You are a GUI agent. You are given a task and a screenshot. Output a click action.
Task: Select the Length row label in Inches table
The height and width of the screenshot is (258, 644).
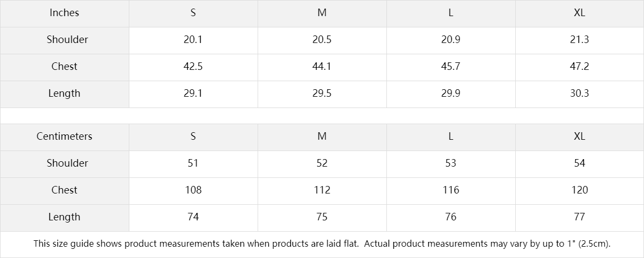click(x=64, y=94)
